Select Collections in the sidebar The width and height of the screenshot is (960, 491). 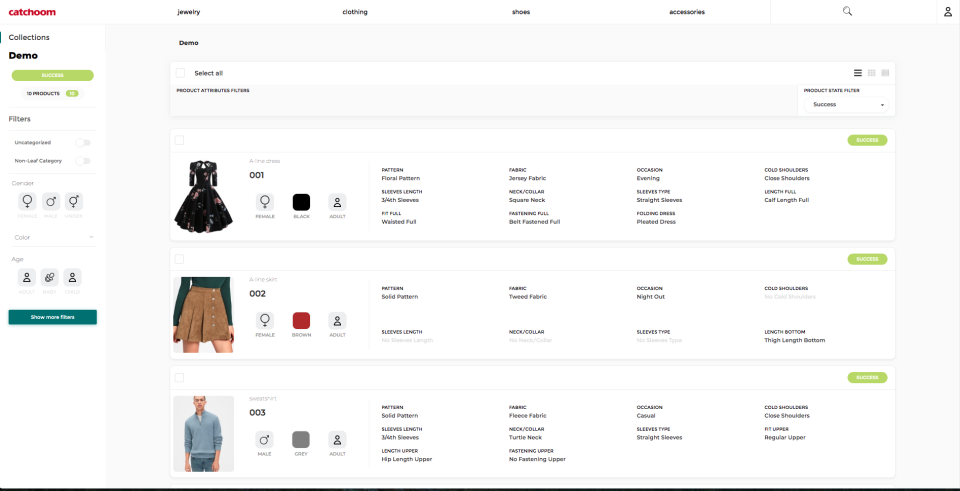pos(29,37)
